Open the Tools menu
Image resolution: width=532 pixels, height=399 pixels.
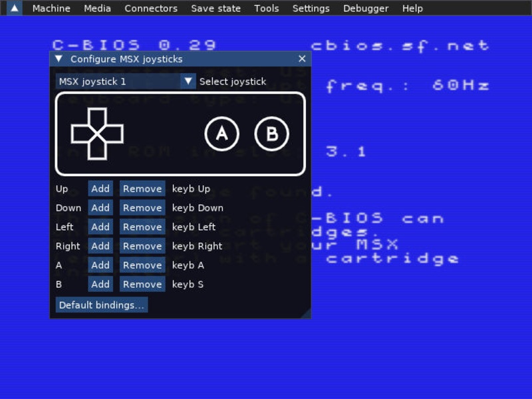[267, 8]
